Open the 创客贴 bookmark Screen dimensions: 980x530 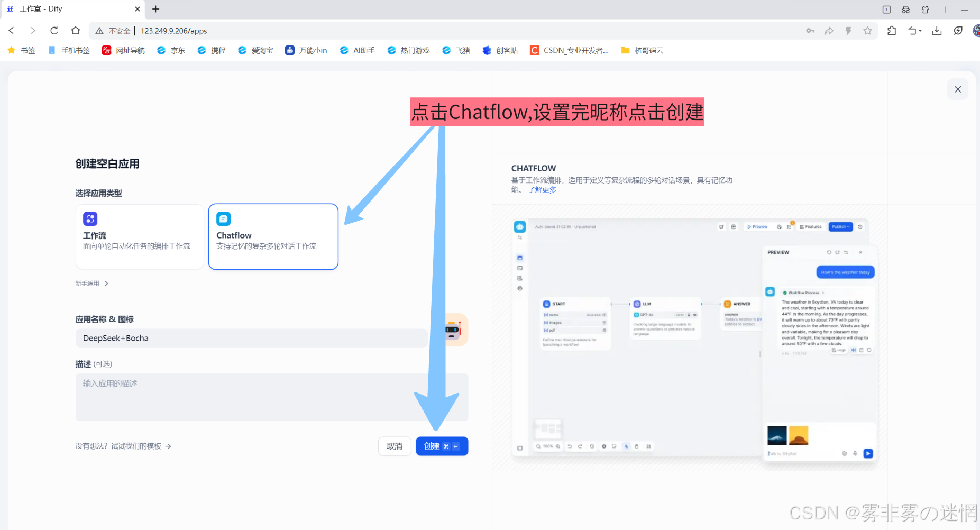[500, 50]
